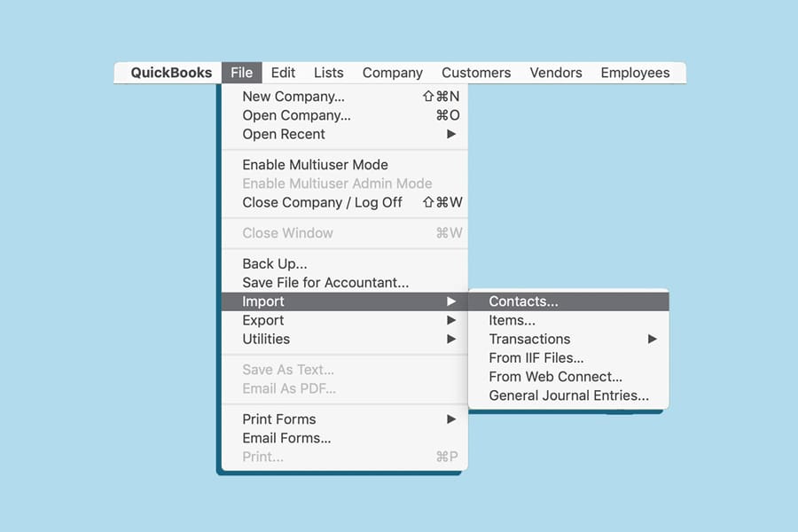Click the disabled Print... menu item
Viewport: 798px width, 532px height.
tap(345, 457)
